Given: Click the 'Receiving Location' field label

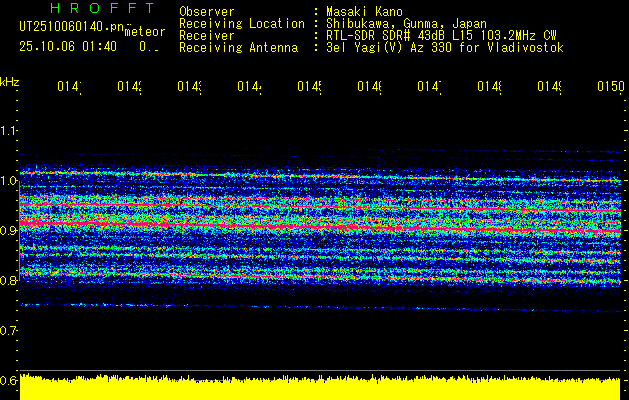Looking at the screenshot, I should tap(241, 23).
